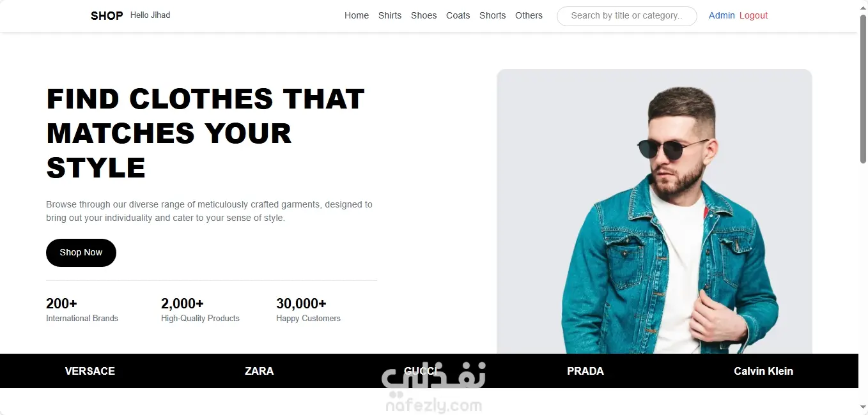Image resolution: width=868 pixels, height=415 pixels.
Task: Browse the Shorts category
Action: pyautogui.click(x=493, y=15)
